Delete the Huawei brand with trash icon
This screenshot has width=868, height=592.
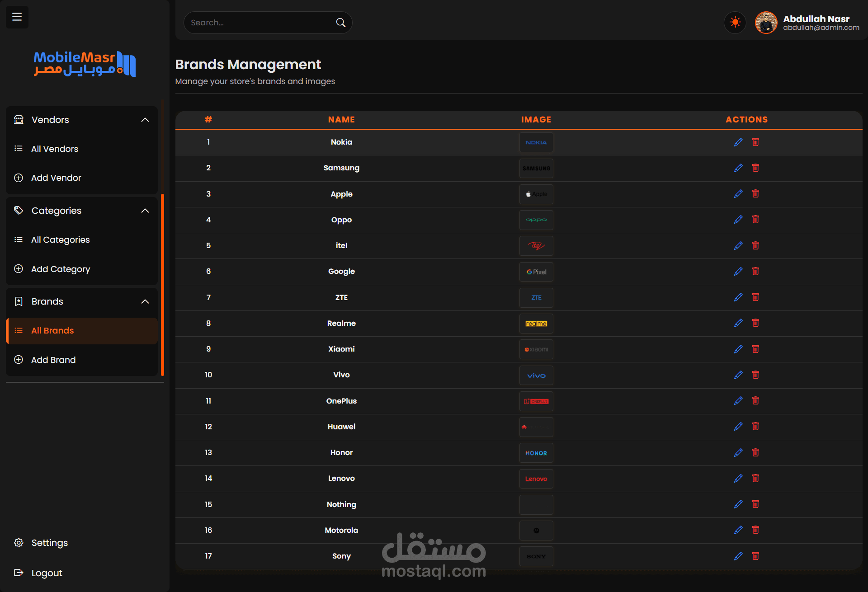point(755,427)
